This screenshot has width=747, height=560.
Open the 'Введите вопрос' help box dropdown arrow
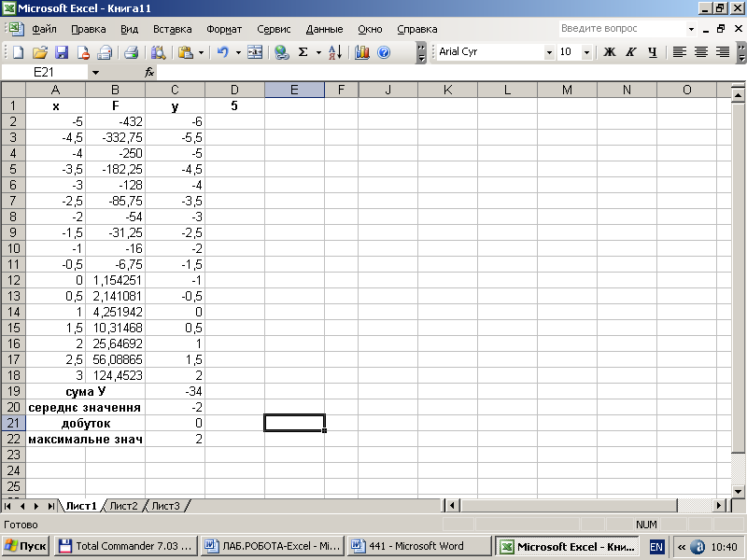coord(691,29)
